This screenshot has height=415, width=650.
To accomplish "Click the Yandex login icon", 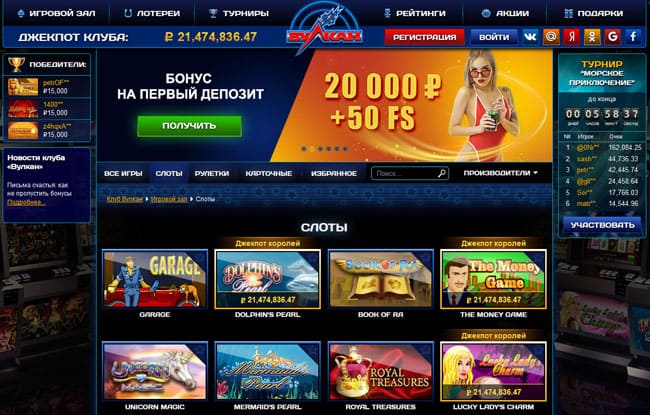I will pos(572,37).
